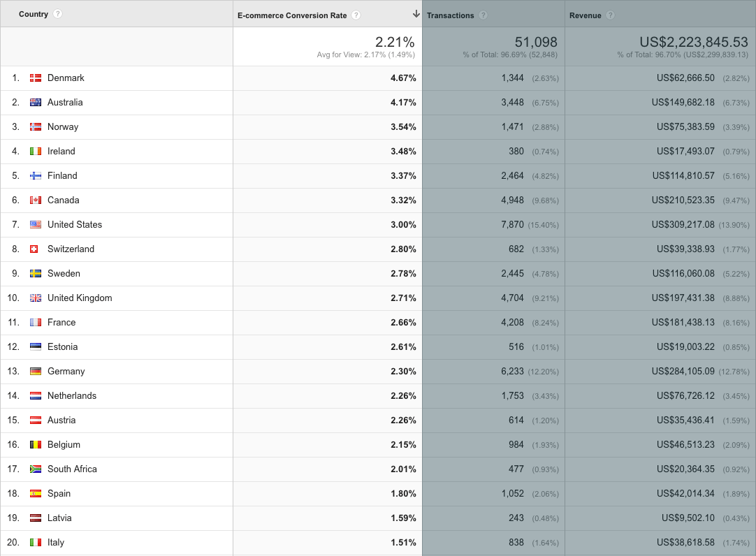Image resolution: width=756 pixels, height=556 pixels.
Task: Click the South Africa flag icon
Action: tap(36, 469)
